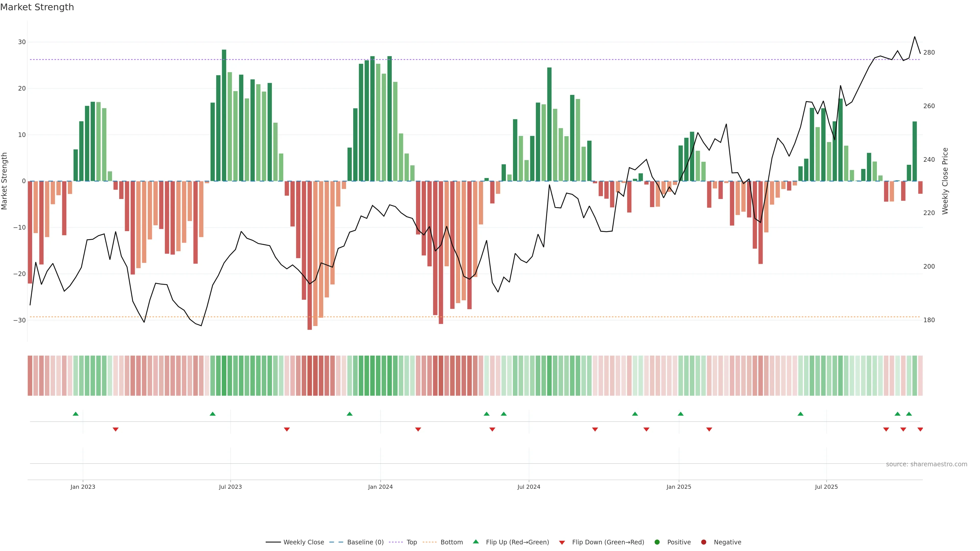Viewport: 980px width, 551px height.
Task: Click the source: sharemaestro.com text
Action: 926,464
